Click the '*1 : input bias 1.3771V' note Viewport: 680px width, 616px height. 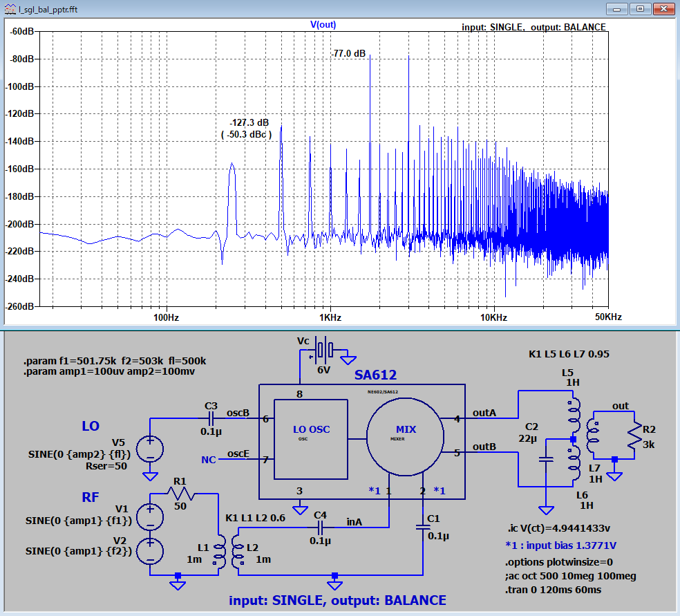560,545
